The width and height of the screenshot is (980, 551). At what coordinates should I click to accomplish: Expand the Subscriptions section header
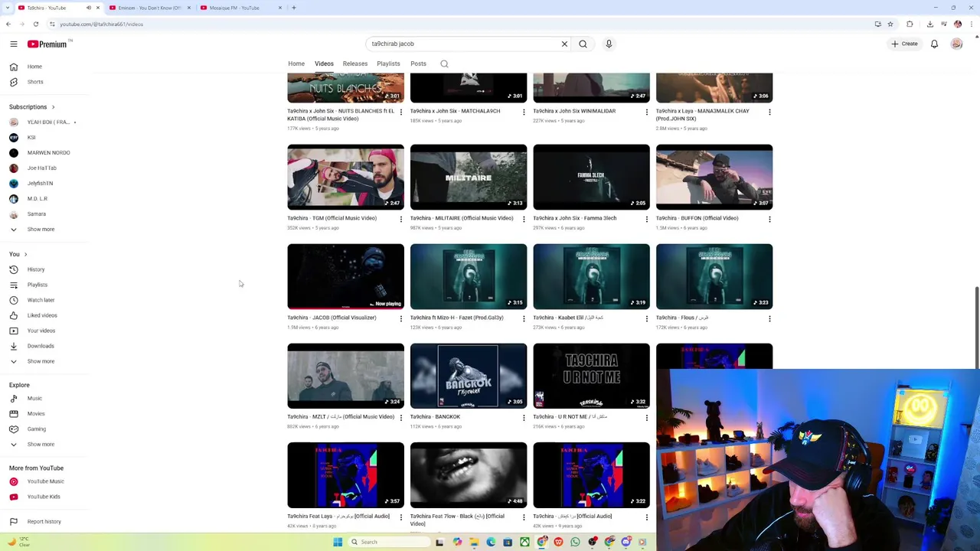click(32, 107)
